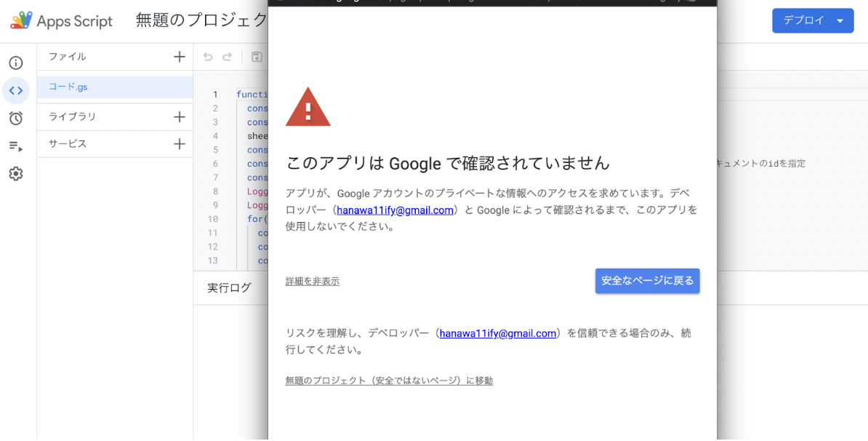Click 安全なページに戻る button
The image size is (868, 441).
647,281
